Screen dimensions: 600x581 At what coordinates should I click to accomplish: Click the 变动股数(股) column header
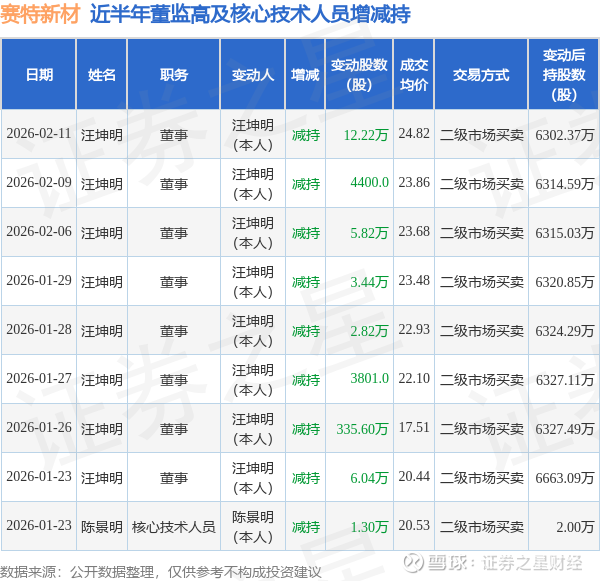(359, 74)
